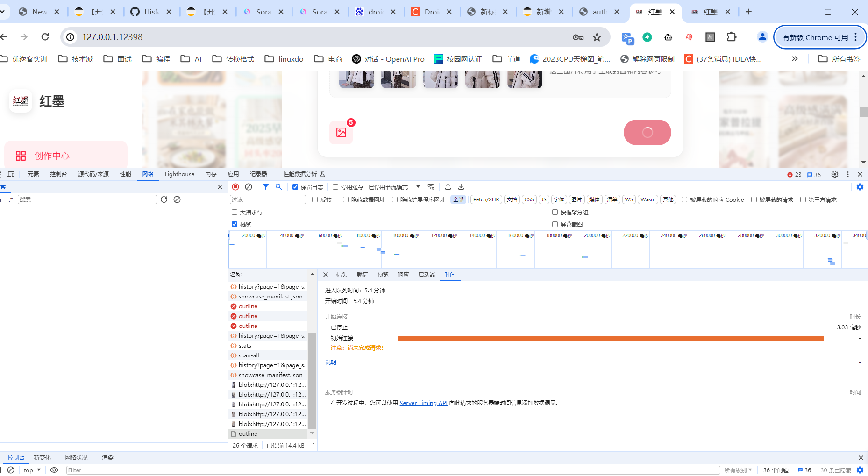Click the translate extension icon

coord(627,37)
